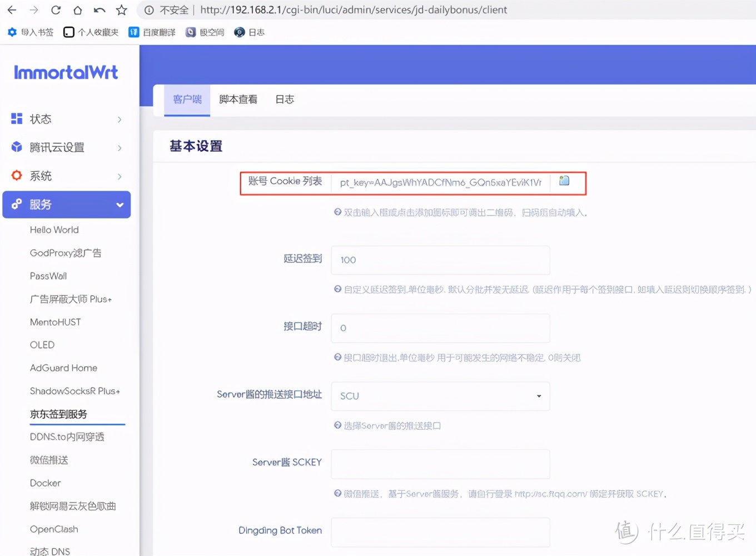Click the 服务 services icon in sidebar
The image size is (756, 556).
[16, 204]
